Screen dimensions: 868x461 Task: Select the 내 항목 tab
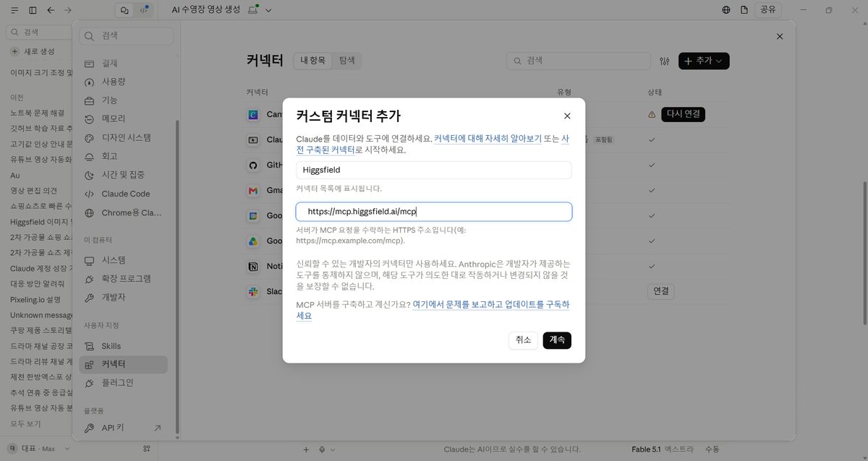[313, 61]
